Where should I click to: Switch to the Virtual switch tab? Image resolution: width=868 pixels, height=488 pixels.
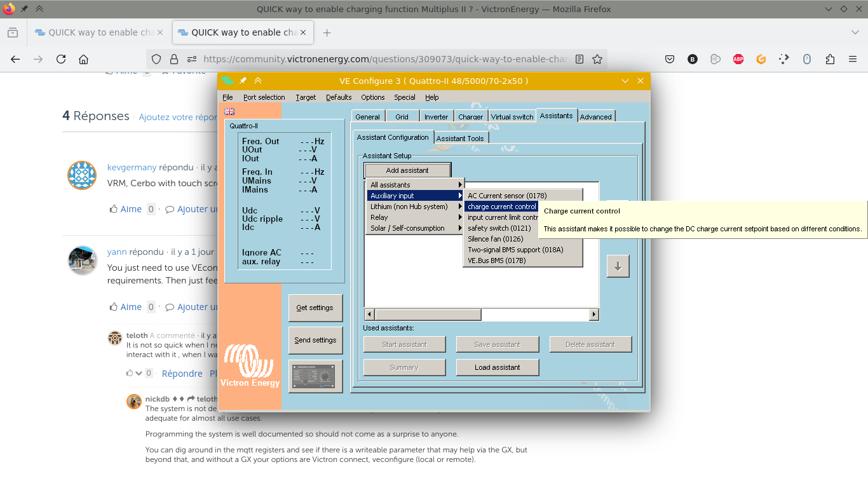click(512, 116)
